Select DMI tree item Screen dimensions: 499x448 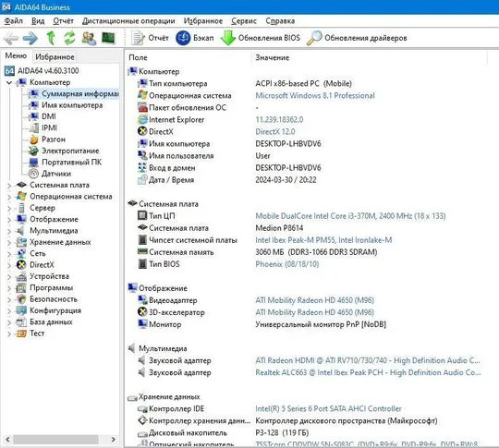pyautogui.click(x=49, y=116)
